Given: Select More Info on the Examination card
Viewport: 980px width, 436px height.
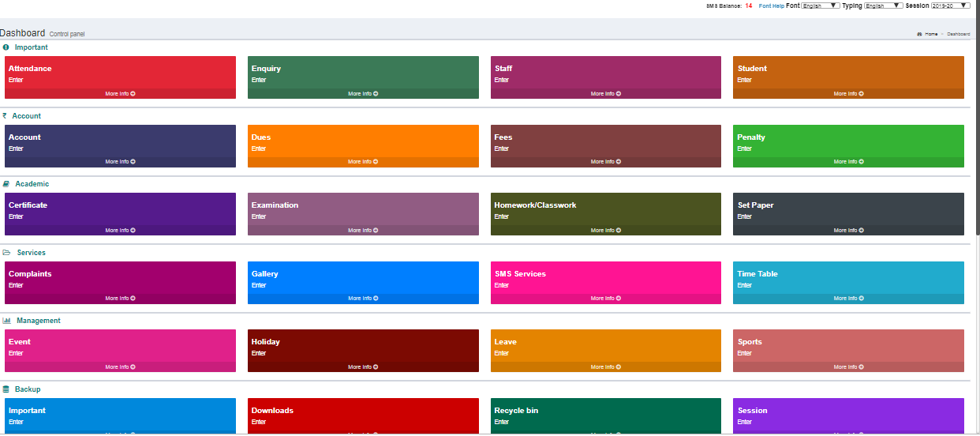Looking at the screenshot, I should [362, 231].
